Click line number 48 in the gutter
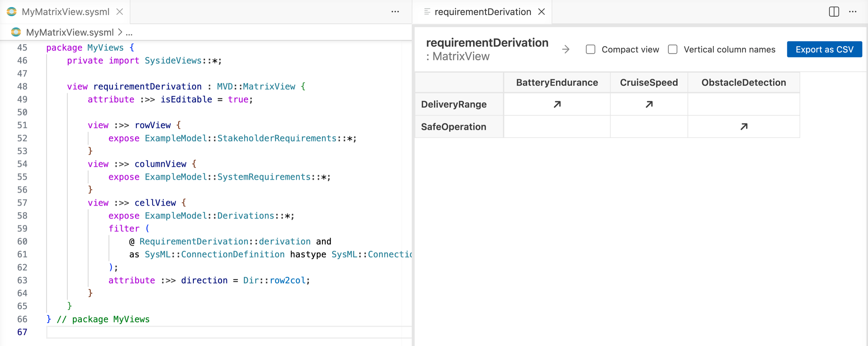 [x=22, y=86]
